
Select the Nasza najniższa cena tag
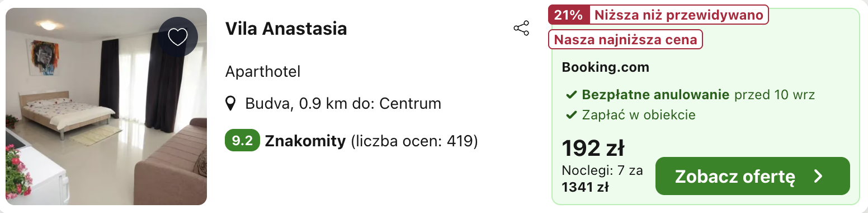(625, 39)
